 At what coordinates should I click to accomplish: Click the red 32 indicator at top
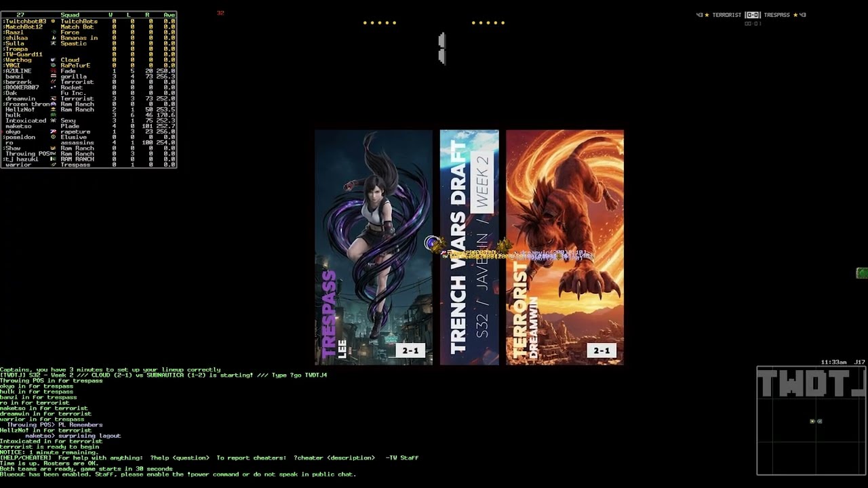point(220,13)
